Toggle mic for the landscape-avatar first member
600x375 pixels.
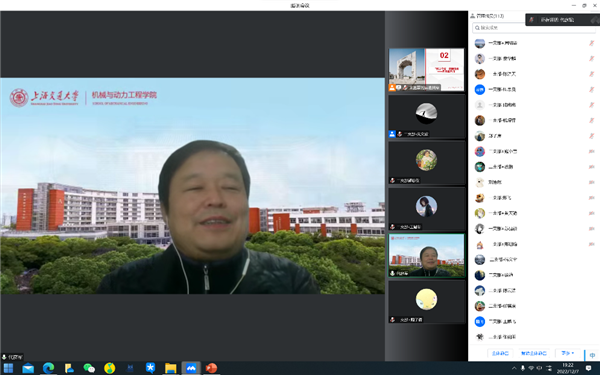coord(592,43)
